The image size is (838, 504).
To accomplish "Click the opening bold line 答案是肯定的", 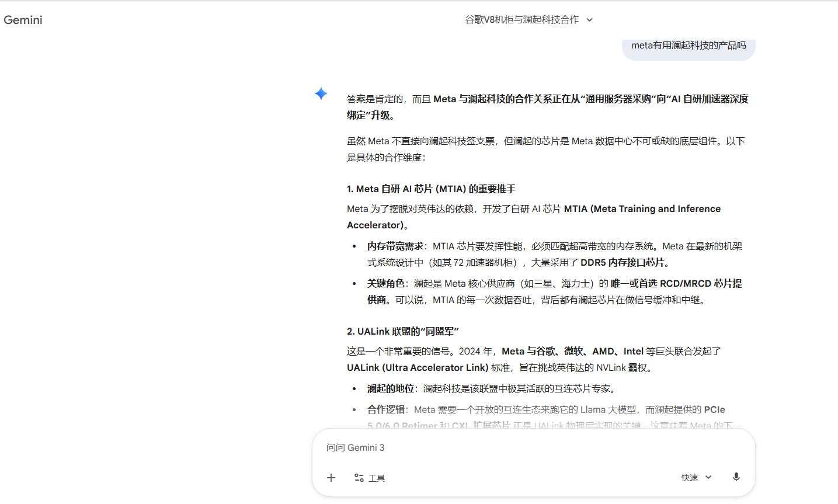I will (548, 107).
